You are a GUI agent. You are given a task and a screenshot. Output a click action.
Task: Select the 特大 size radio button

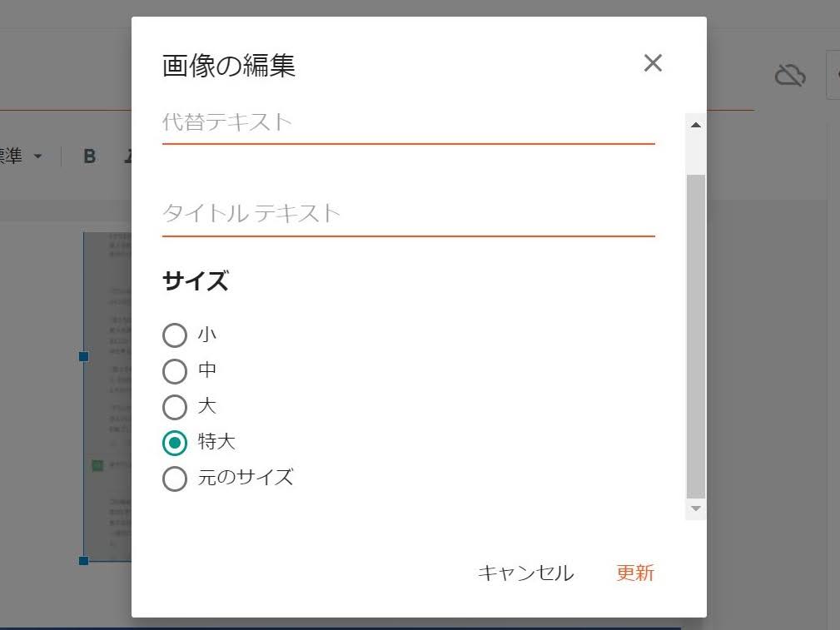tap(175, 443)
